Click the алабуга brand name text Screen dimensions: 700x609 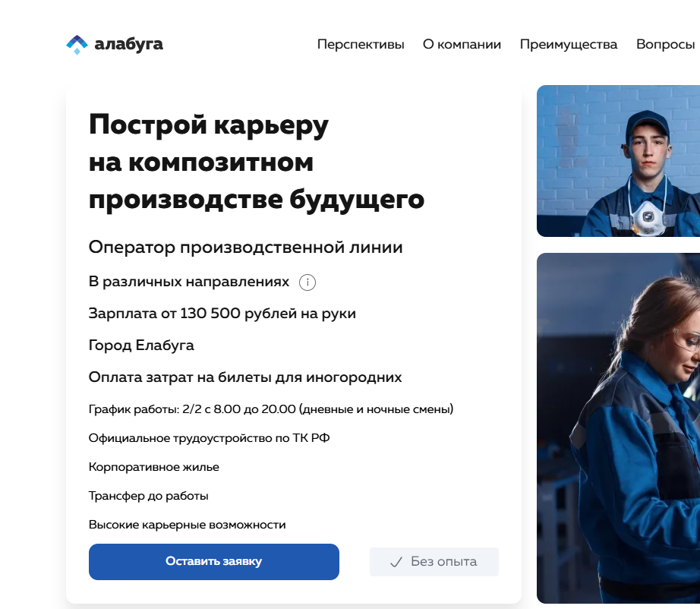(x=128, y=44)
